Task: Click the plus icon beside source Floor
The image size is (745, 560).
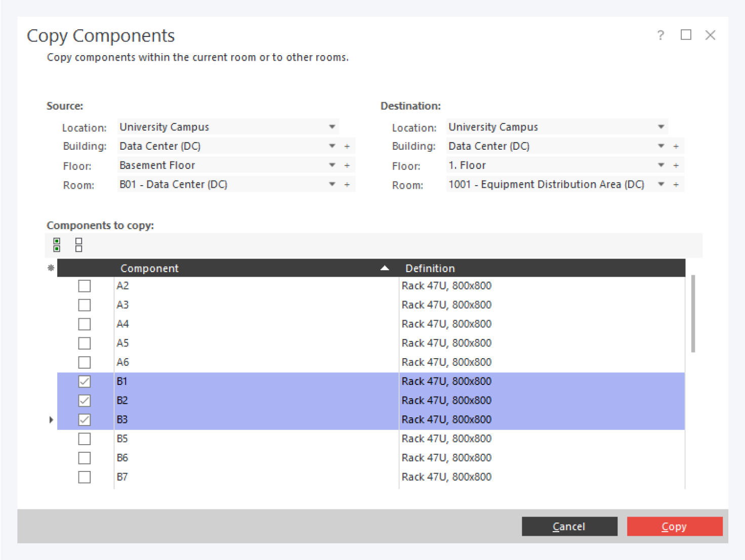Action: tap(347, 165)
